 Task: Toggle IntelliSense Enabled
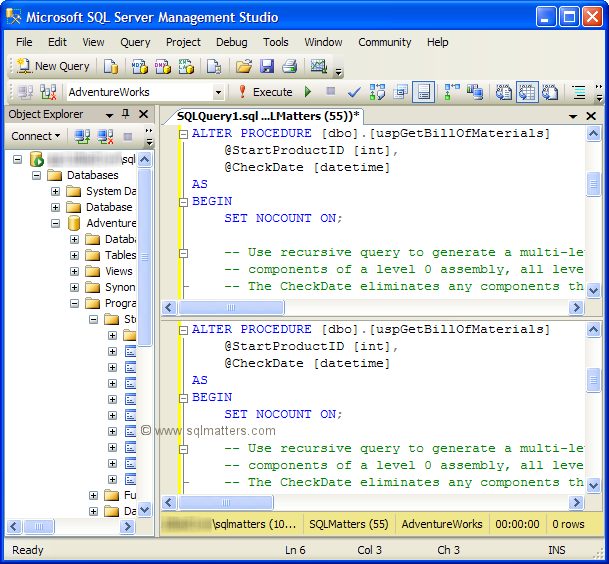coord(423,92)
